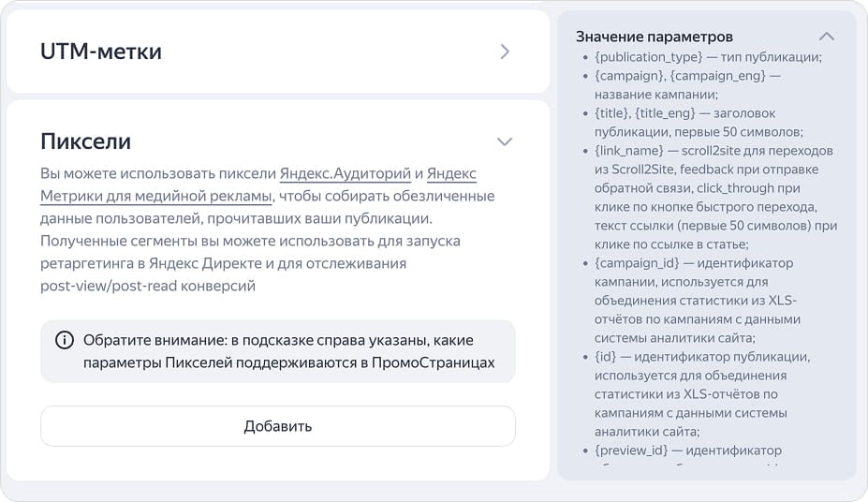
Task: Expand the UTM-метки section chevron
Action: (505, 52)
